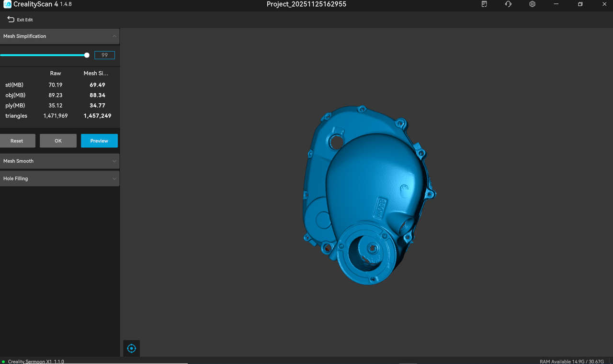Restore down the application window
Image resolution: width=613 pixels, height=364 pixels.
(x=580, y=4)
